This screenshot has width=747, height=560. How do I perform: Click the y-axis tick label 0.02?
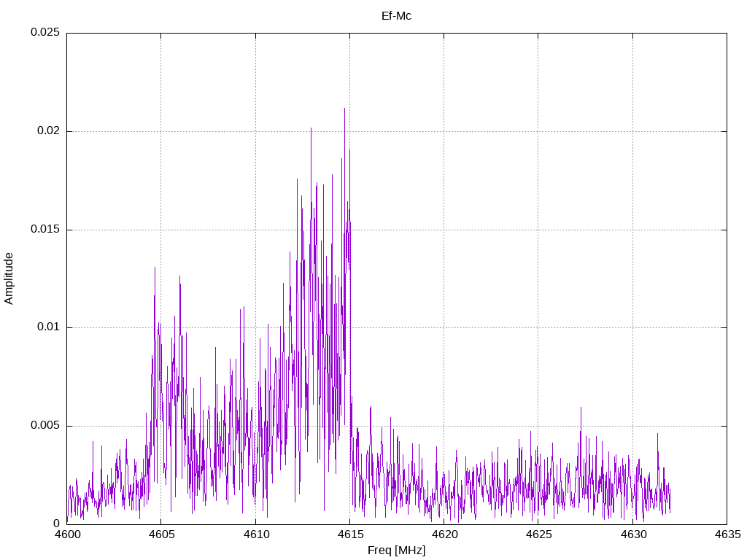pos(49,131)
